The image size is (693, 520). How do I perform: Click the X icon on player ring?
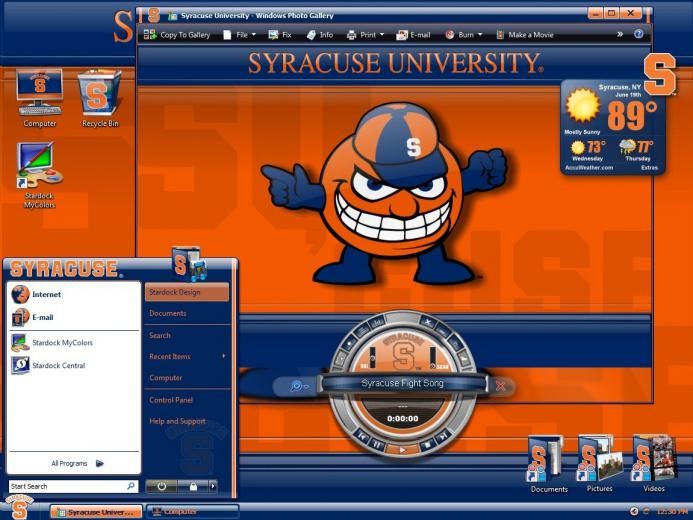point(427,322)
